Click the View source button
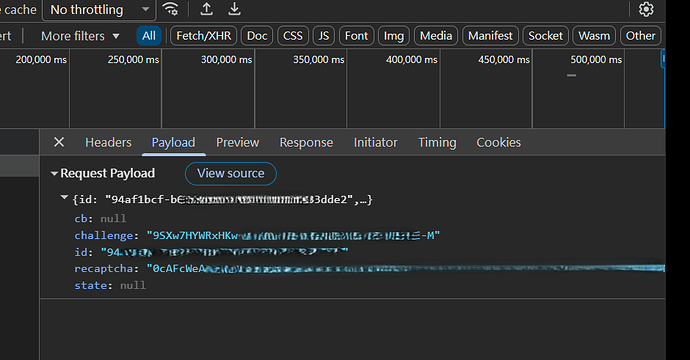The height and width of the screenshot is (360, 690). [231, 173]
